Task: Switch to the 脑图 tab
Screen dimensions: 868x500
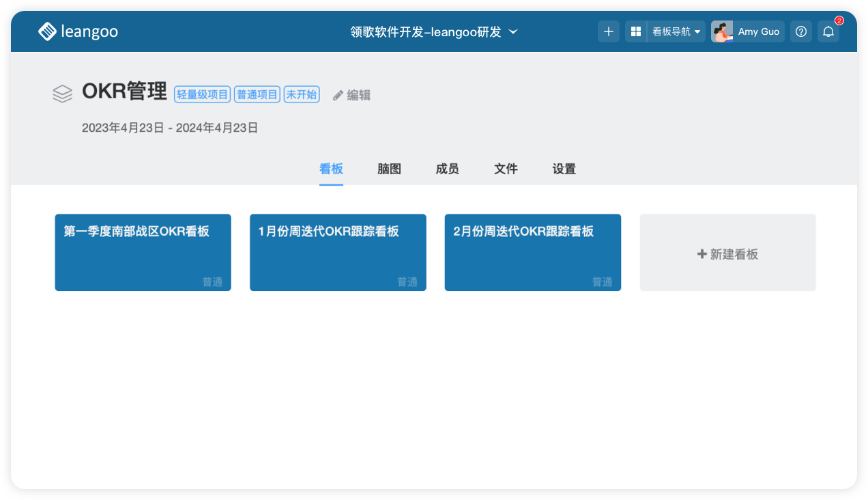Action: (389, 169)
